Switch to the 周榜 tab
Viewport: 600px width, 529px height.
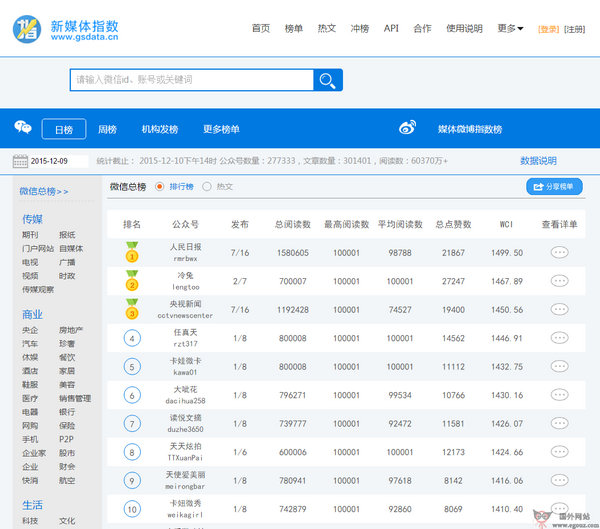(108, 129)
